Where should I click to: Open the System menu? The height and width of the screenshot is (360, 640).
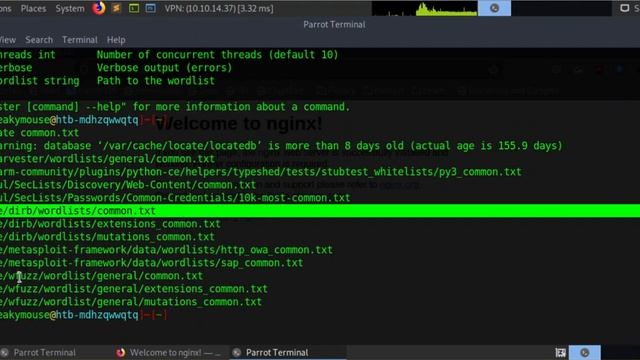70,9
